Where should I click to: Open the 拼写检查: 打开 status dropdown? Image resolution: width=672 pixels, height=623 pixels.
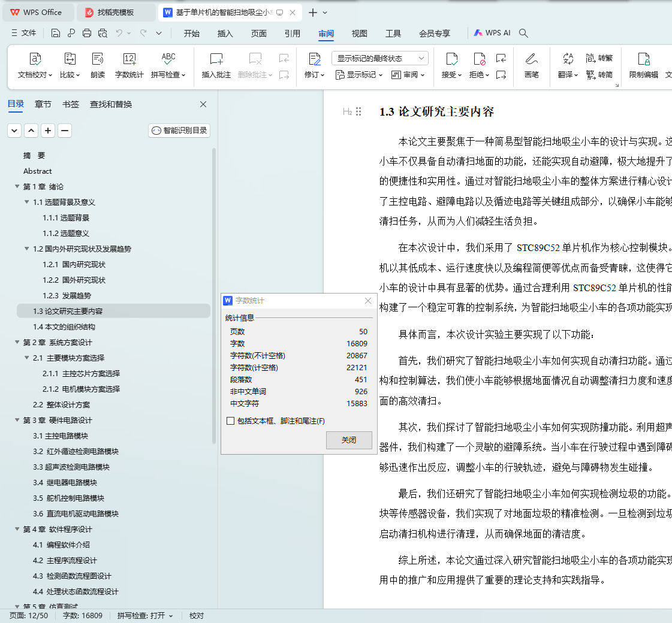click(x=145, y=616)
